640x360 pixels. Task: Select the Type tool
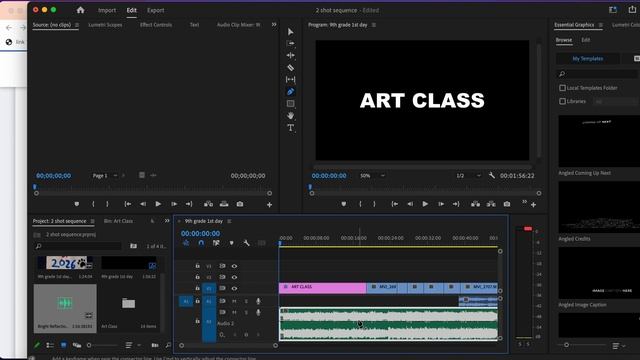pyautogui.click(x=291, y=128)
